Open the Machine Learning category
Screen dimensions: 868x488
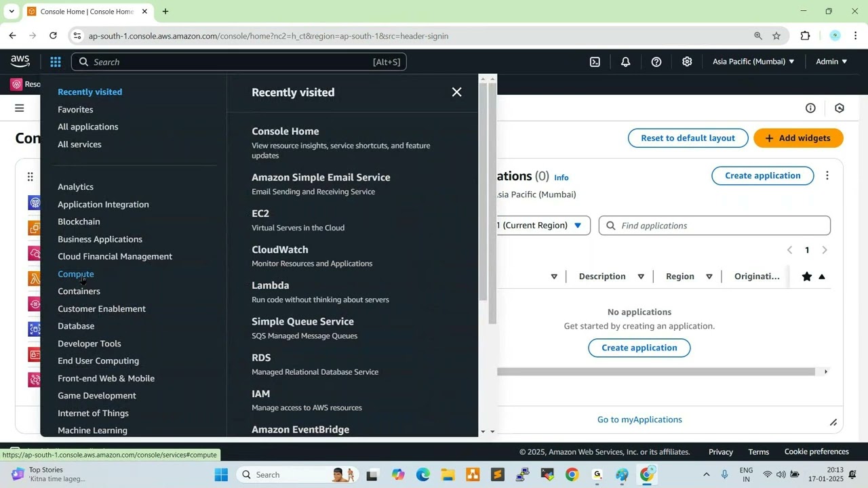point(92,430)
